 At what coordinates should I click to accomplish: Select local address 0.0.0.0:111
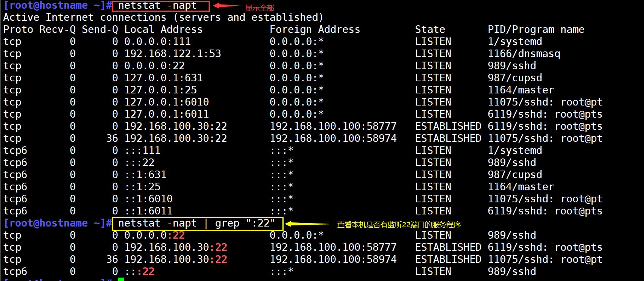click(157, 42)
